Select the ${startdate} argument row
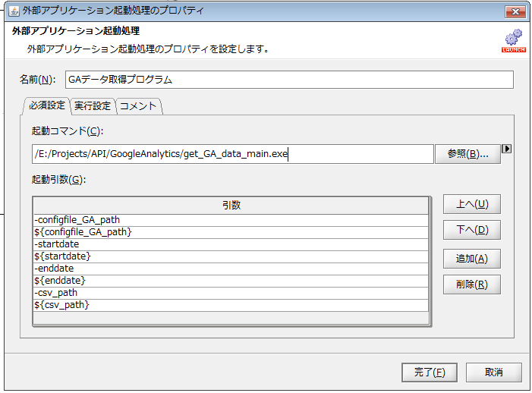 pyautogui.click(x=231, y=256)
